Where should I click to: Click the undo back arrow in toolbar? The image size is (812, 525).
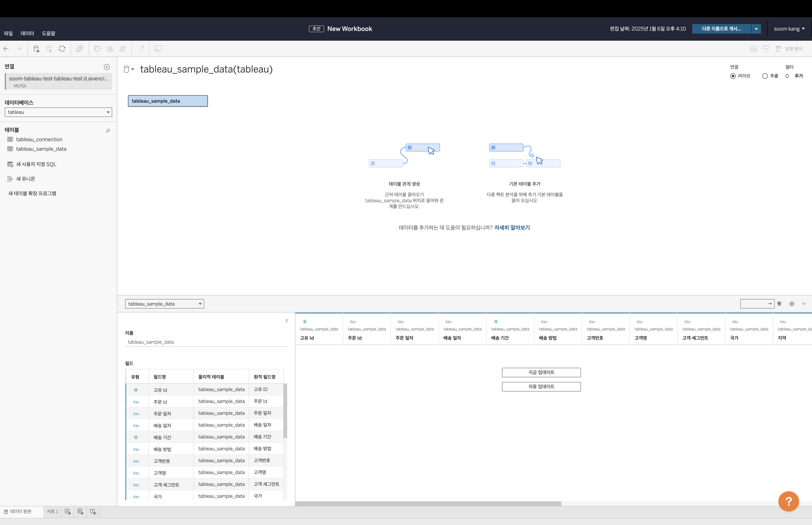click(x=6, y=49)
